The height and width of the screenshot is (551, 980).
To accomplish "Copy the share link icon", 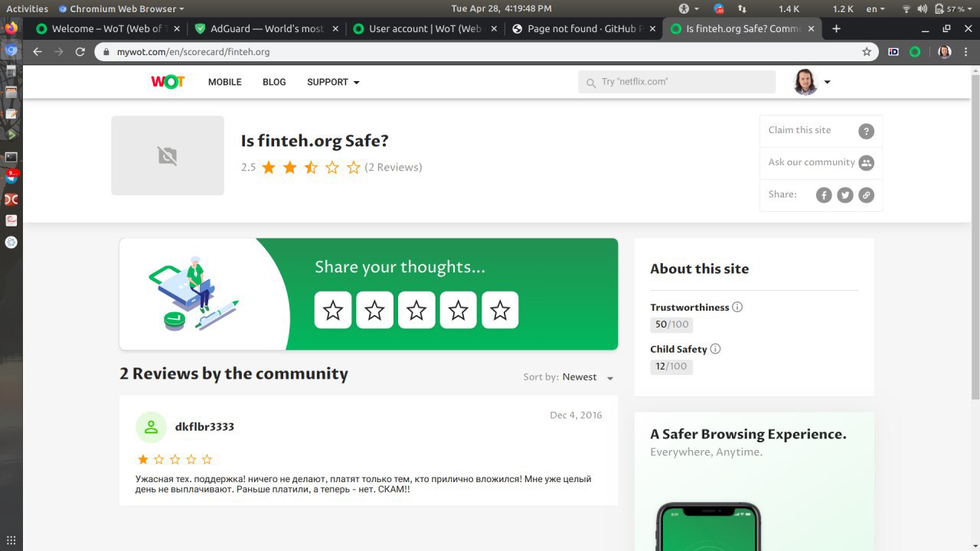I will coord(866,195).
